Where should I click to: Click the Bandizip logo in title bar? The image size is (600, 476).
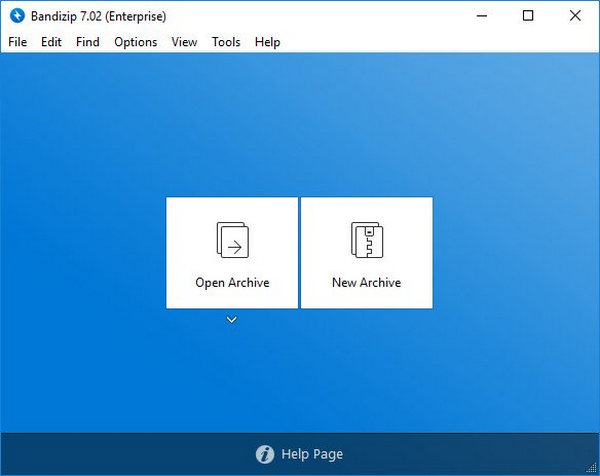[17, 16]
